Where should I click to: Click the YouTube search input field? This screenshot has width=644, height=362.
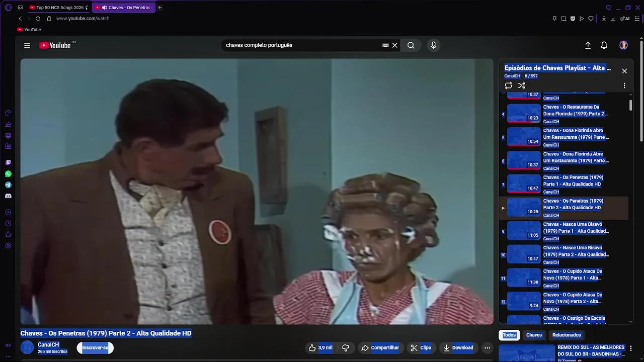(x=302, y=45)
